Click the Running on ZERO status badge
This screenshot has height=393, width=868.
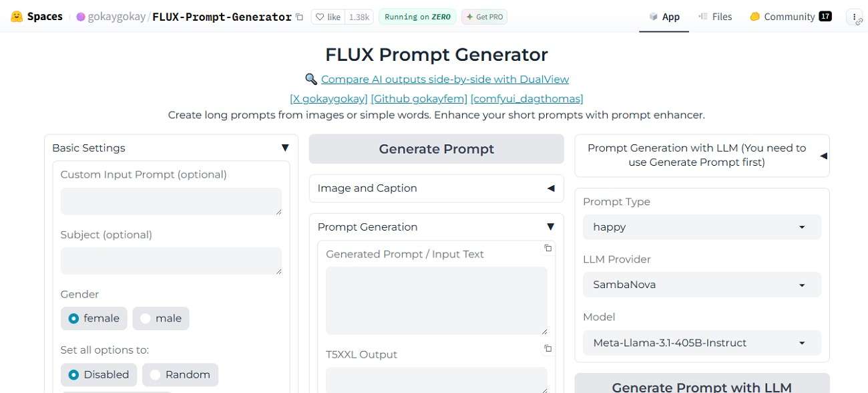(417, 16)
